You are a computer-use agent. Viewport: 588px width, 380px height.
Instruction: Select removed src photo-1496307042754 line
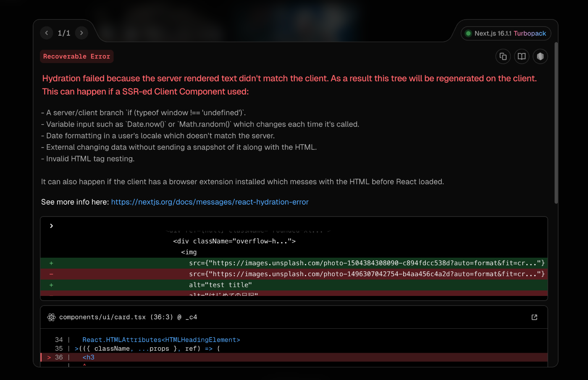click(294, 274)
